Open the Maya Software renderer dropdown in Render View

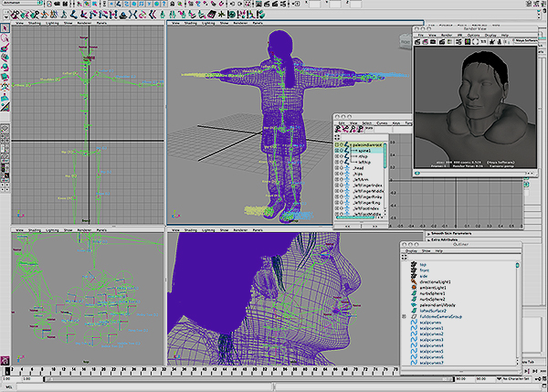(526, 41)
